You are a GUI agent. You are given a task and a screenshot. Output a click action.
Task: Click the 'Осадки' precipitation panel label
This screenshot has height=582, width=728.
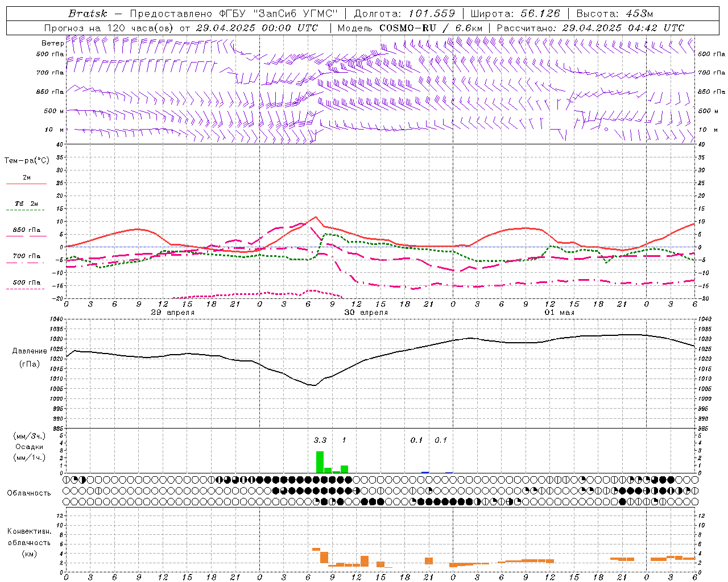pyautogui.click(x=30, y=447)
